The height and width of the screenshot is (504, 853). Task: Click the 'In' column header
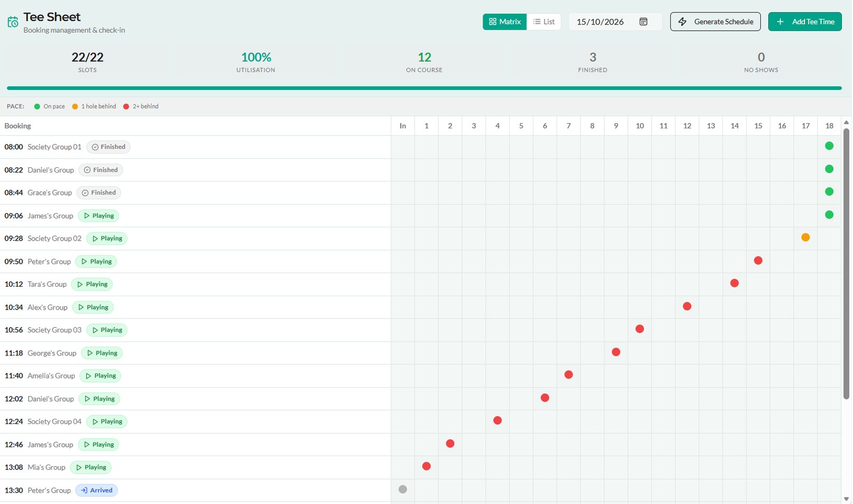(x=403, y=126)
